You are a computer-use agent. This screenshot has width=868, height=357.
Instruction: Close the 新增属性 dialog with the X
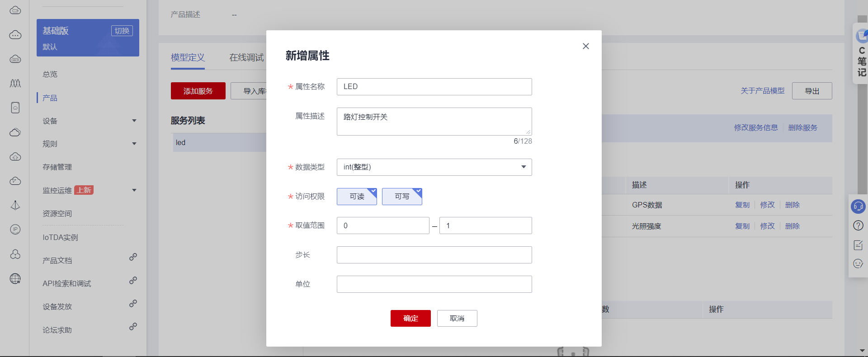pyautogui.click(x=585, y=46)
